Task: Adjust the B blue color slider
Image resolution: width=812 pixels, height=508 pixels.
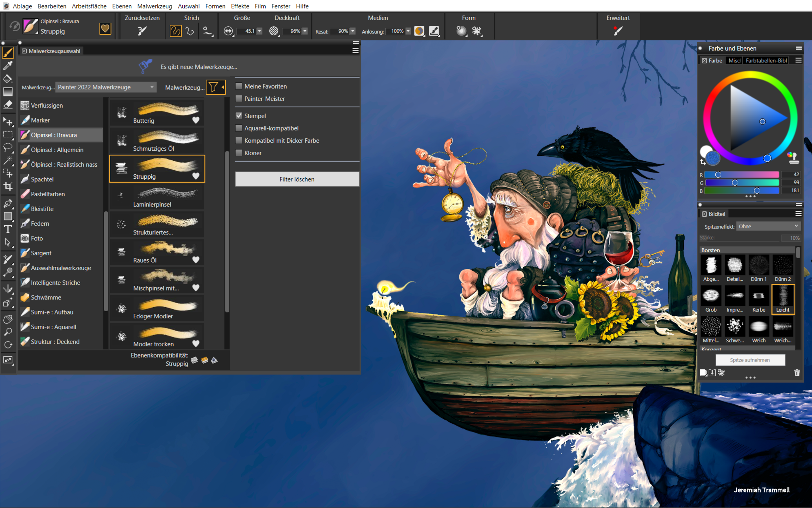Action: click(x=742, y=190)
